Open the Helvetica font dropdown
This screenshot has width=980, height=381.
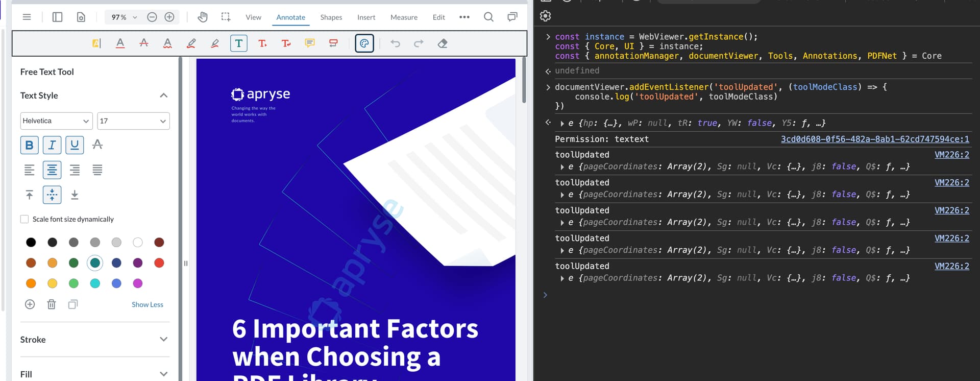(x=57, y=121)
